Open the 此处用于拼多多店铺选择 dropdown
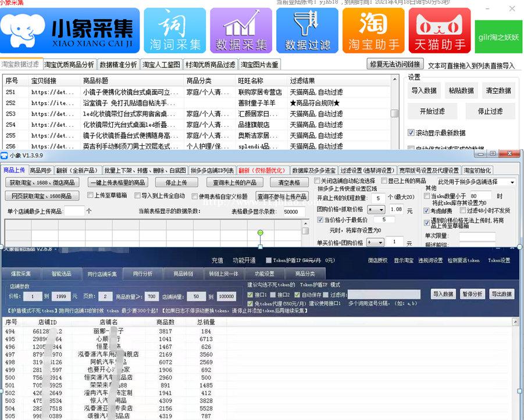 point(476,182)
